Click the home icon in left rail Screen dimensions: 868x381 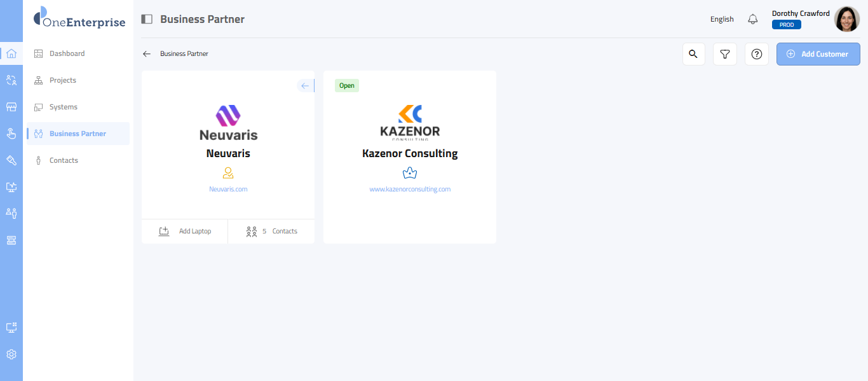11,53
